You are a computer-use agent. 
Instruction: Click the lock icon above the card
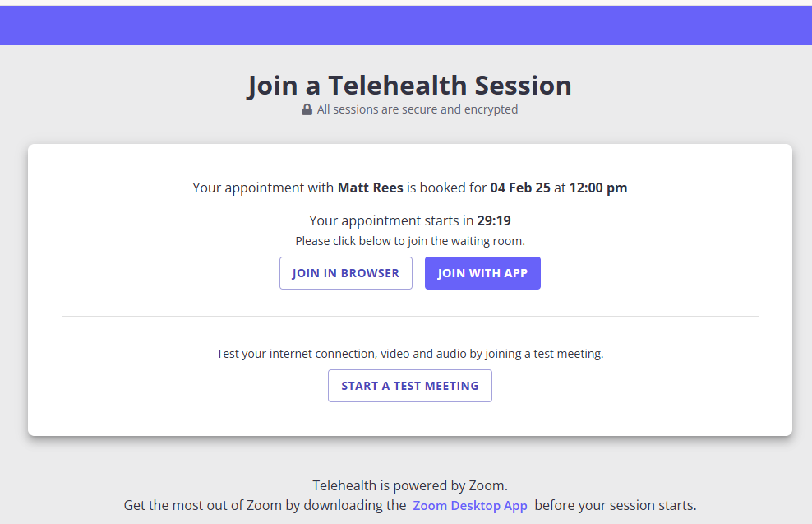(306, 109)
